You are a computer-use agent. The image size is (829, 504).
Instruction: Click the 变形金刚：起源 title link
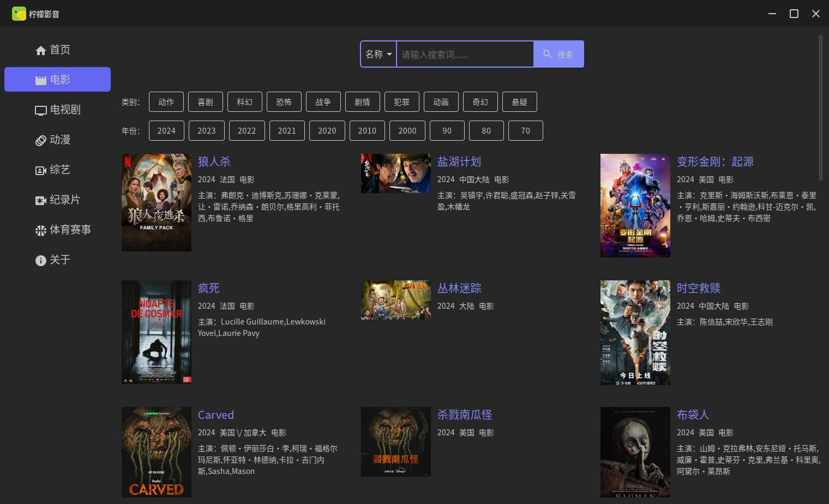point(715,161)
